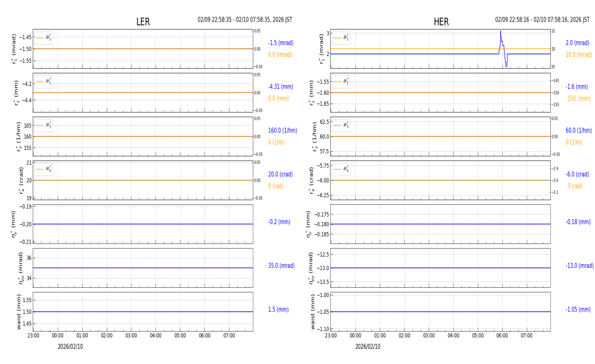Click the LER value -1.5 (mrad)
This screenshot has width=595, height=364.
(x=281, y=43)
